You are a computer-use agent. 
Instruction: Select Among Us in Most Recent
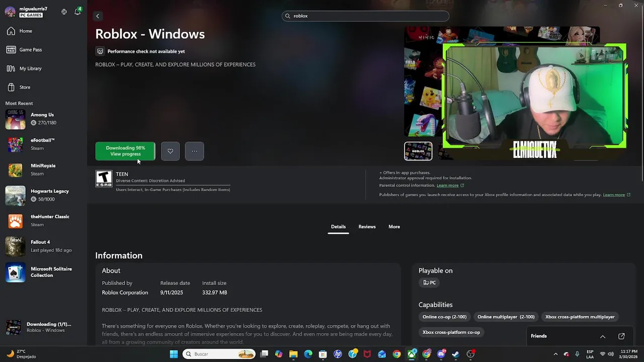(43, 119)
